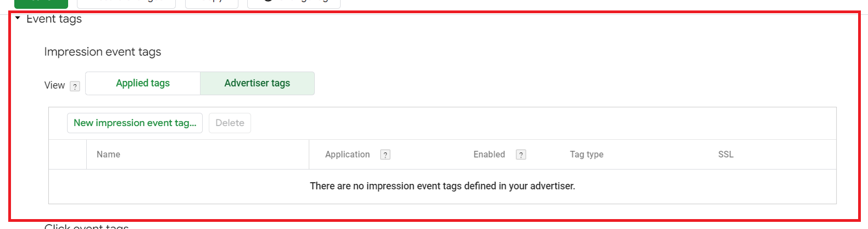
Task: Click the empty select-all column header cell
Action: pyautogui.click(x=68, y=155)
